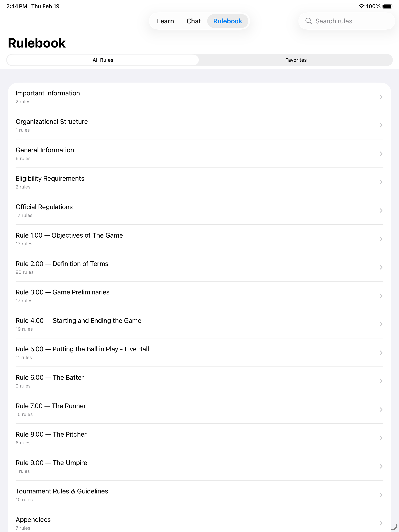Open Tournament Rules & Guidelines
The height and width of the screenshot is (532, 399).
(x=199, y=495)
